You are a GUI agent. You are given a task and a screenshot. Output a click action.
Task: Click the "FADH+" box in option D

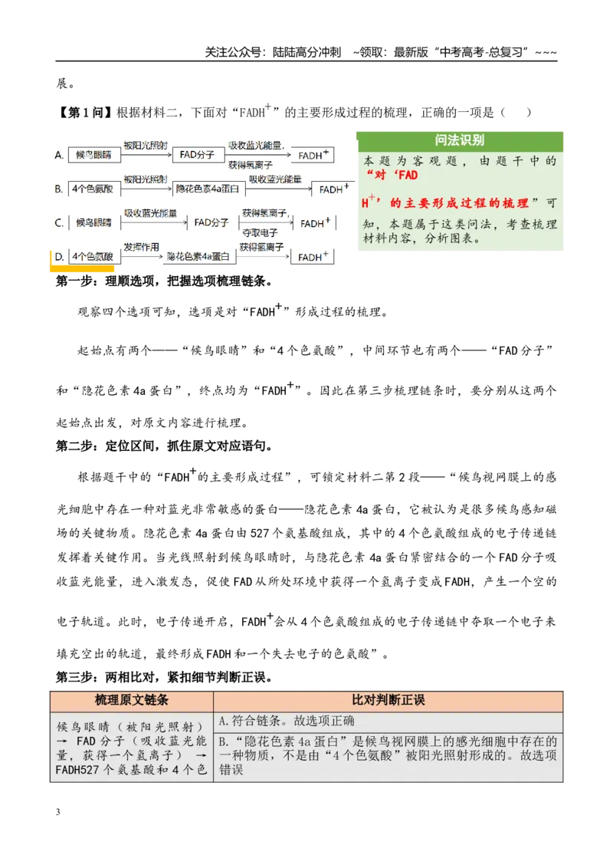pos(313,257)
